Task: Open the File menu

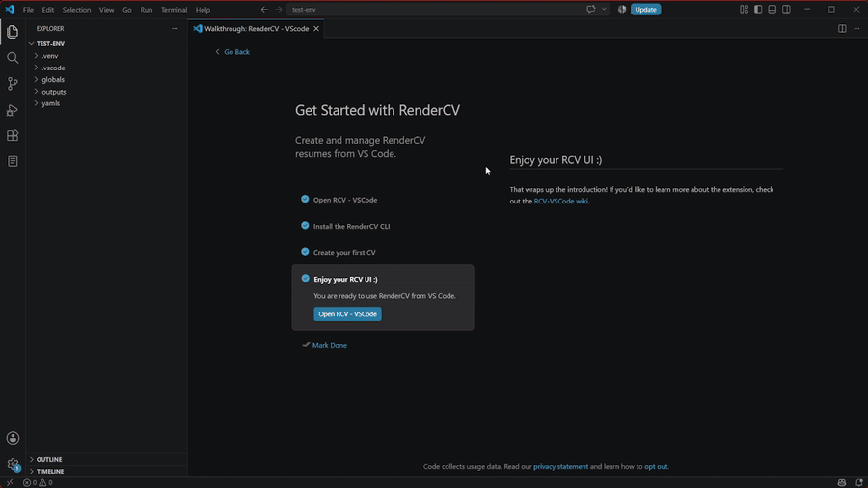Action: pos(28,10)
